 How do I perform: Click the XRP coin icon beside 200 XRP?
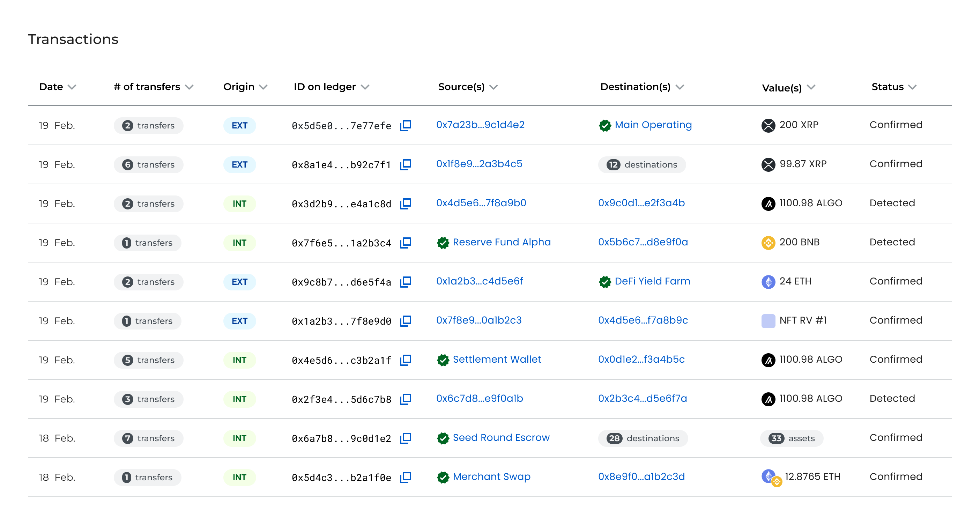[768, 125]
